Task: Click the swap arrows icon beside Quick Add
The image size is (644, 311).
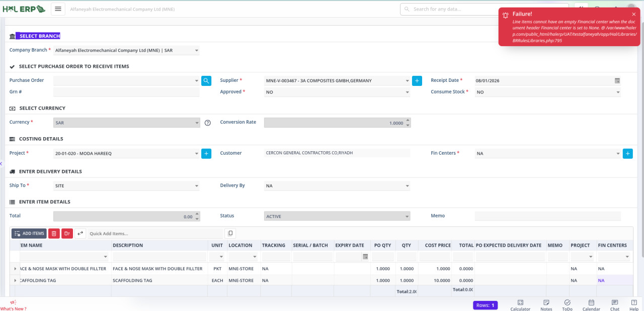Action: click(80, 234)
